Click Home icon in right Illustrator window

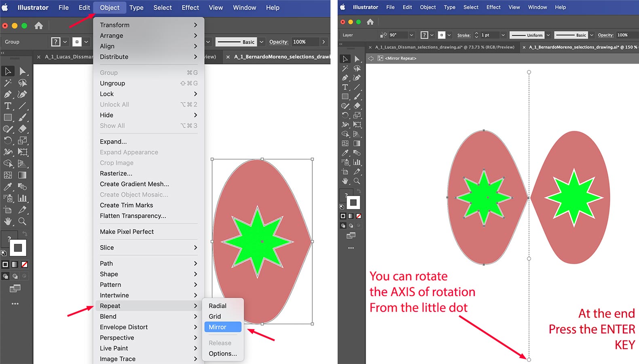370,22
